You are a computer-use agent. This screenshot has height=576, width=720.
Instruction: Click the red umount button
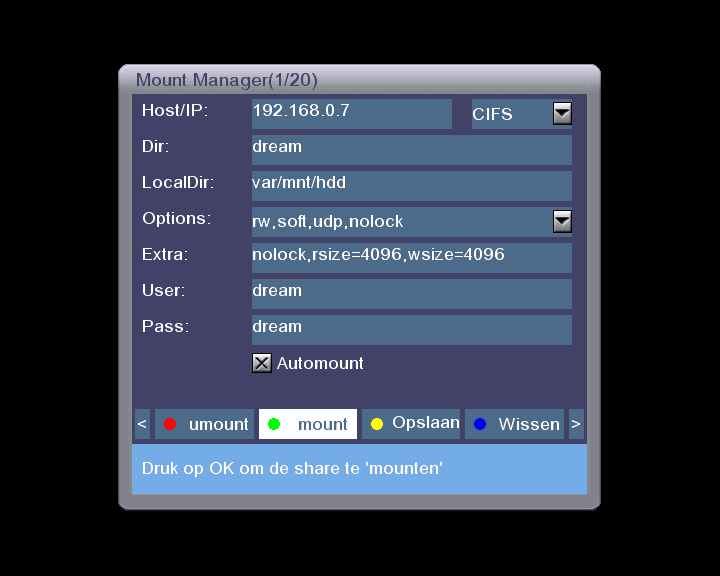(x=204, y=424)
